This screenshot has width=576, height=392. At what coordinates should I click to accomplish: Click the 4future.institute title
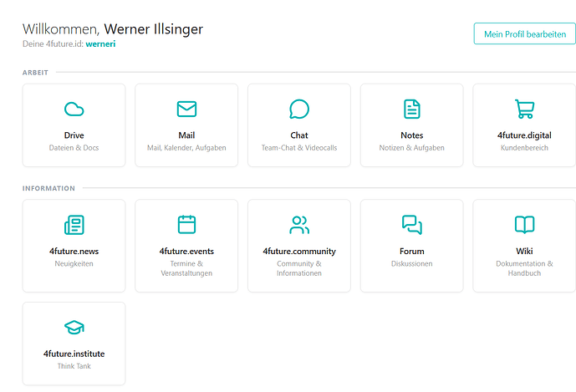click(x=74, y=354)
